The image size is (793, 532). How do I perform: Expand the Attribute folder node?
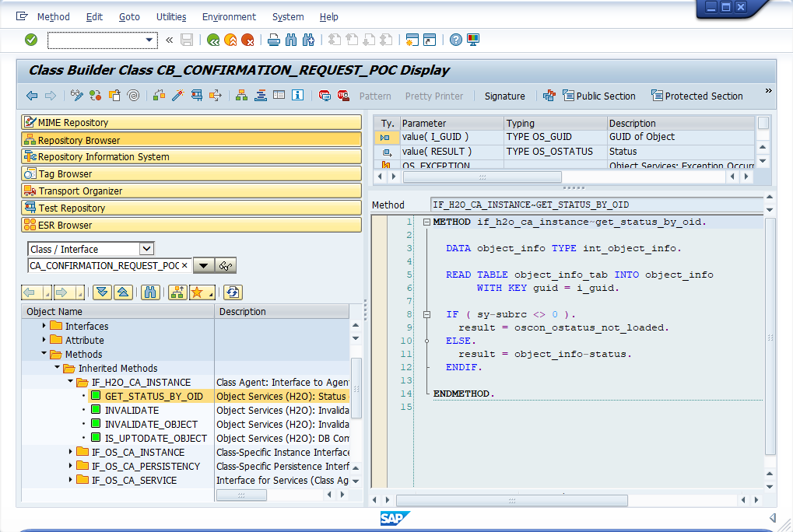click(x=44, y=340)
